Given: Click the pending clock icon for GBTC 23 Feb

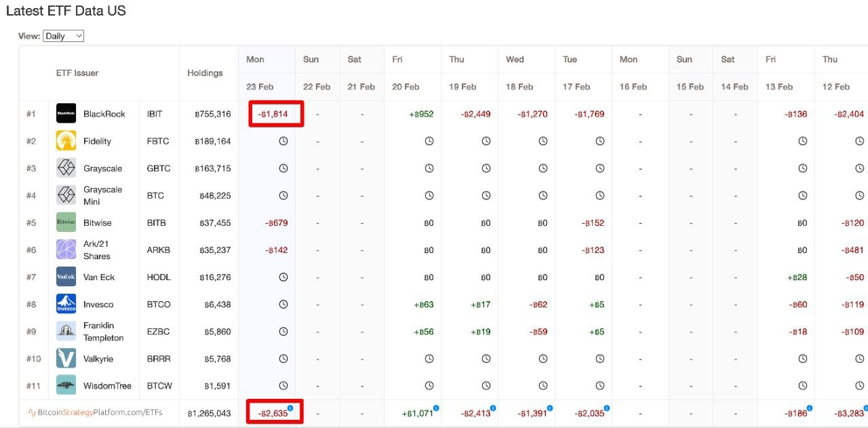Looking at the screenshot, I should (283, 168).
